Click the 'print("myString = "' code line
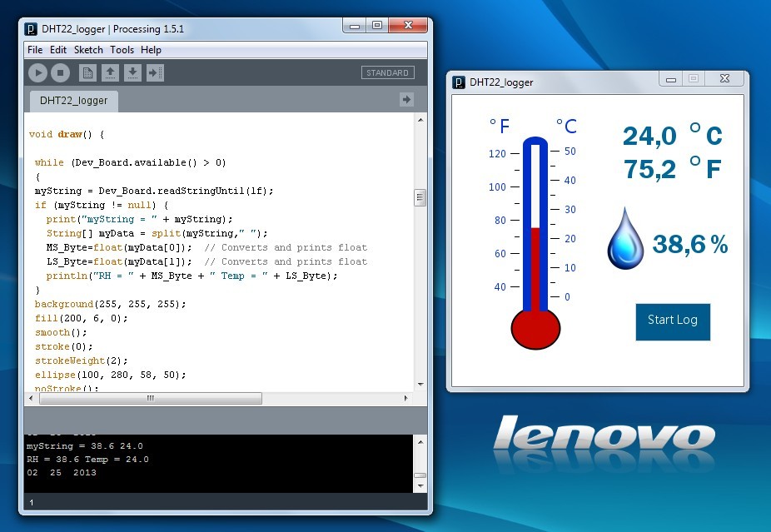This screenshot has height=532, width=771. [x=139, y=219]
